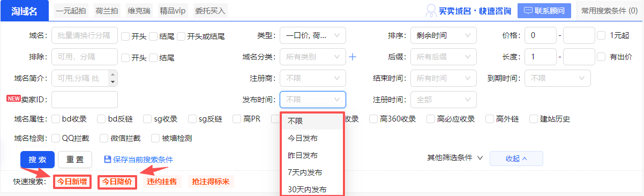Enable the bd收录 attribute checkbox
This screenshot has height=196, width=644.
click(x=56, y=119)
